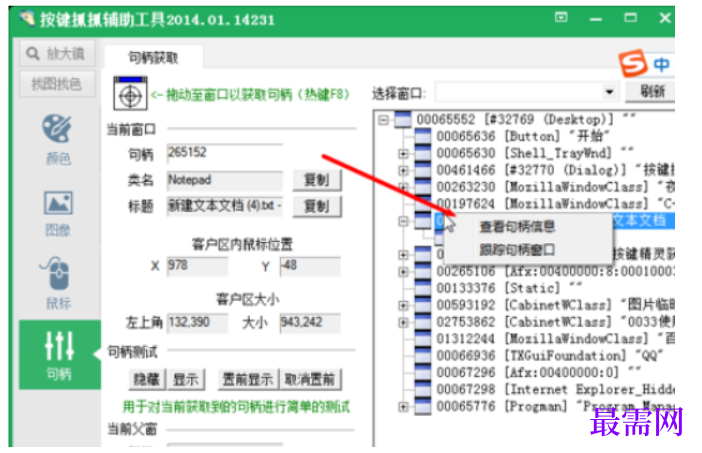Open the 选择窗口 dropdown list
This screenshot has width=702, height=453.
tap(609, 92)
